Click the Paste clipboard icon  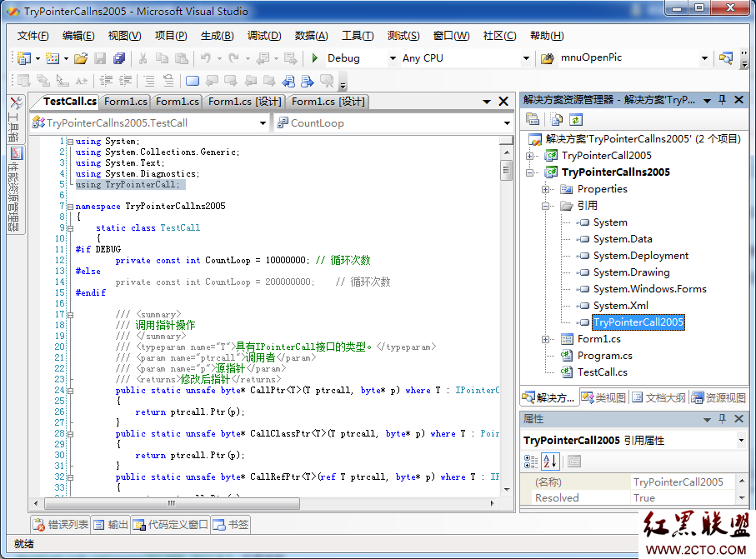tap(181, 58)
